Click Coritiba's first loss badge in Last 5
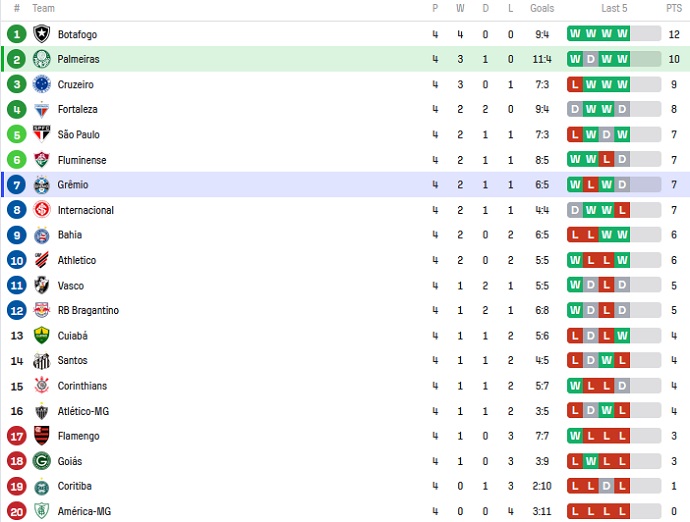This screenshot has height=522, width=690. 575,486
